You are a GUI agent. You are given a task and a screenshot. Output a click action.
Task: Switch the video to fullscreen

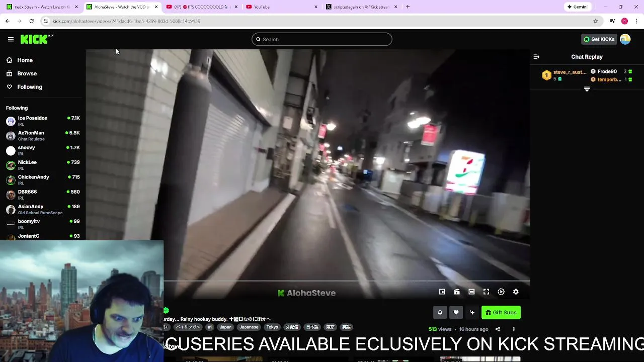tap(486, 292)
